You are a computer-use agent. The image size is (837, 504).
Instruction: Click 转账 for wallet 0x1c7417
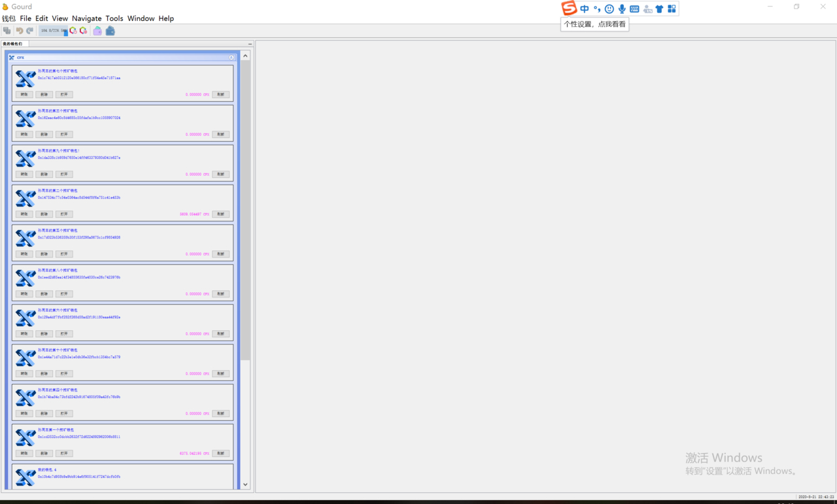coord(24,95)
